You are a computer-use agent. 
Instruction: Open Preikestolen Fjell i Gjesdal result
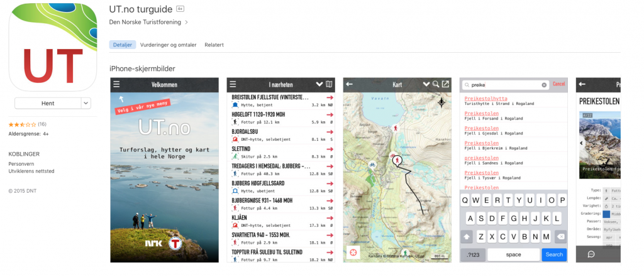pos(513,131)
